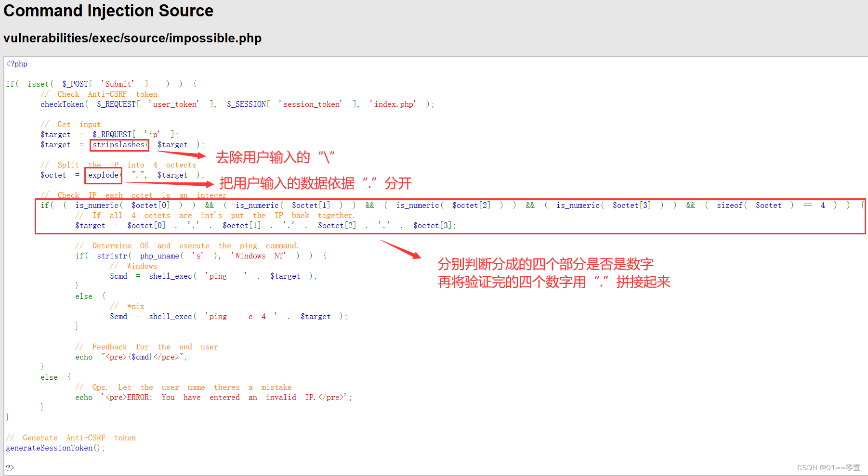868x476 pixels.
Task: Click the "shell_exec( 'ping -c 4 '" line
Action: point(229,317)
